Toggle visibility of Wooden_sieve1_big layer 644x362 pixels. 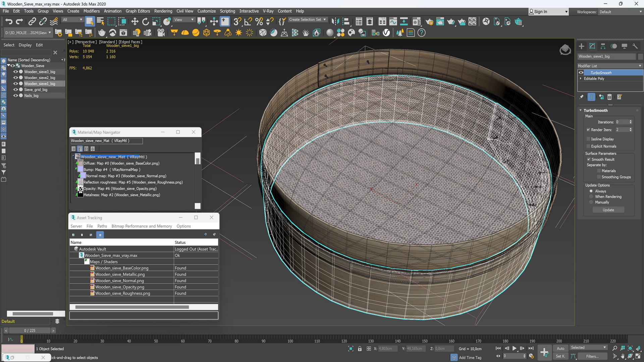tap(15, 83)
